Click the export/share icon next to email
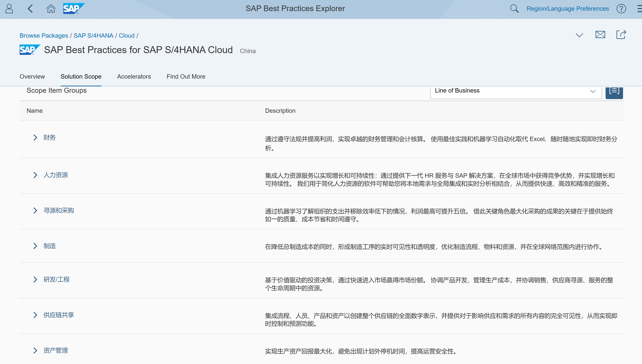 point(621,35)
